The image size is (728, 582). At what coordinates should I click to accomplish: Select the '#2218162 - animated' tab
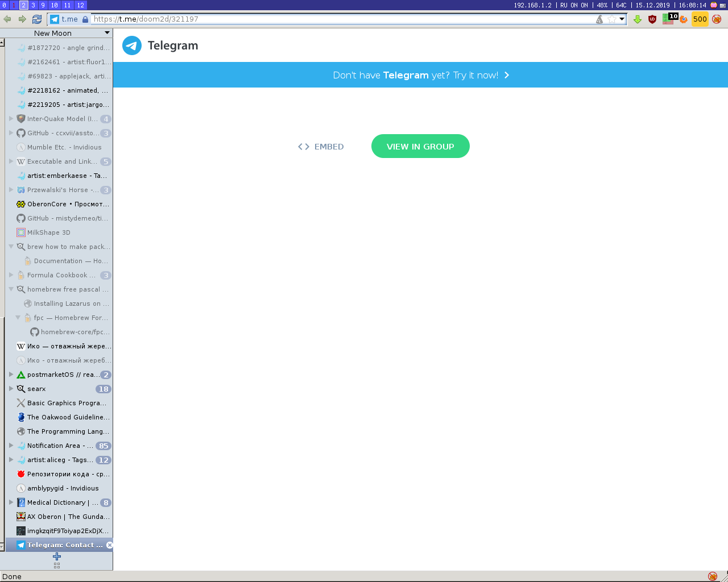tap(59, 90)
